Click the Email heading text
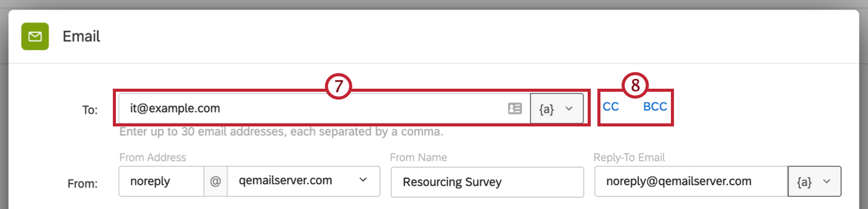868x209 pixels. tap(81, 37)
